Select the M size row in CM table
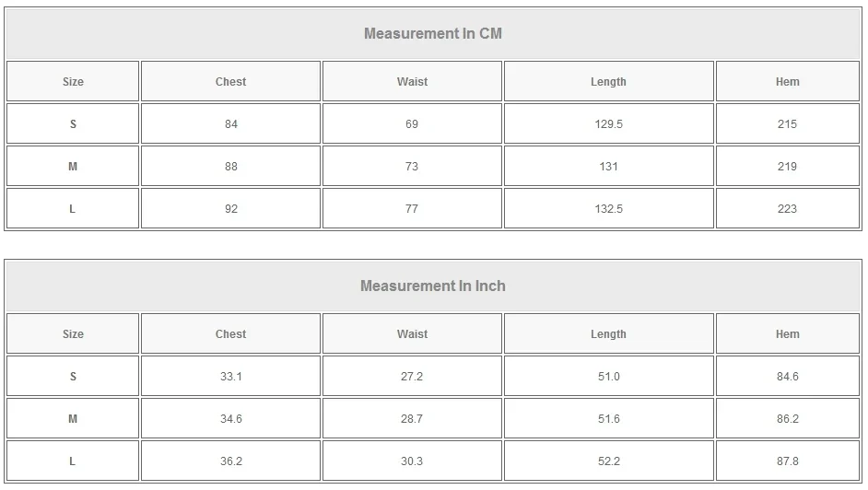The height and width of the screenshot is (490, 868). pos(73,167)
